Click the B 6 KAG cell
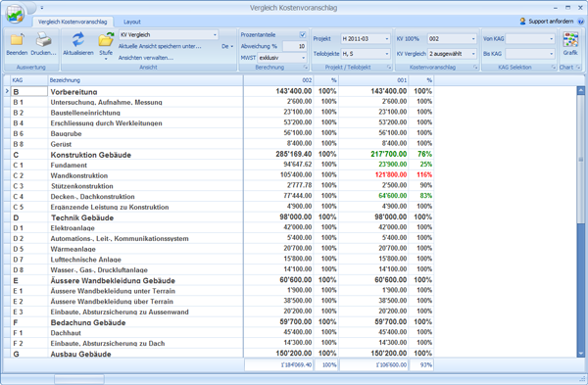 (29, 133)
